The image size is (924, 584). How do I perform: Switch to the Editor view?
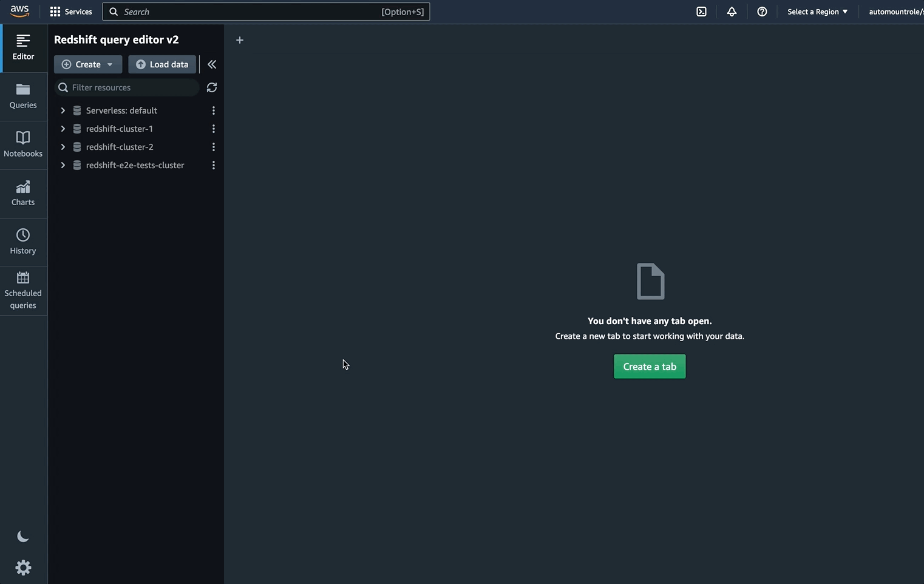click(x=23, y=48)
